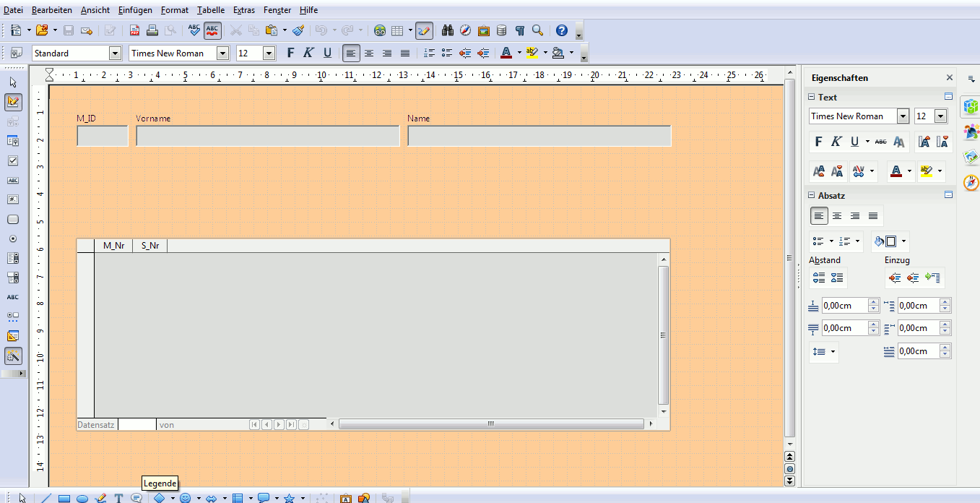
Task: Click the sidebar font color button
Action: (x=896, y=172)
